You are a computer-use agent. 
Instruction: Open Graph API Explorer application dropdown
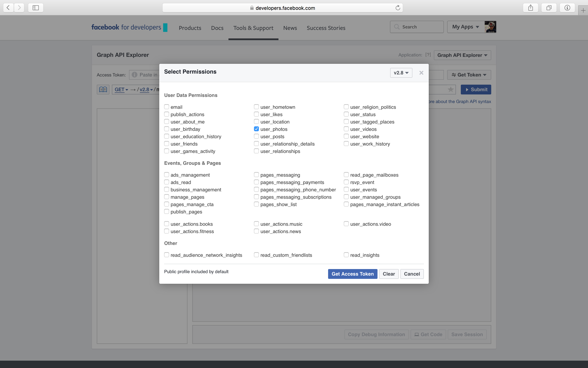(462, 55)
